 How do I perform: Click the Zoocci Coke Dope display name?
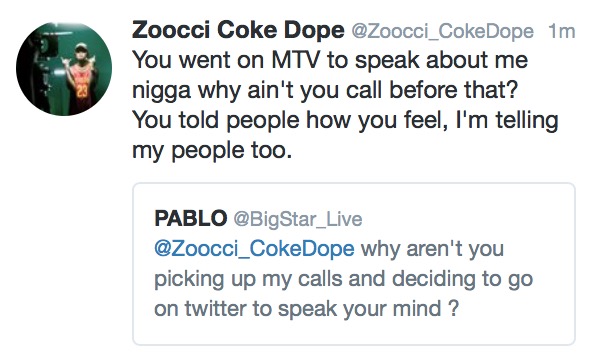click(x=238, y=30)
